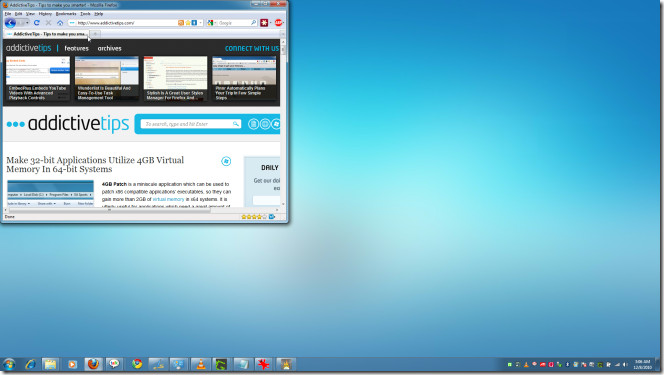The height and width of the screenshot is (375, 664).
Task: Click the volume speaker icon in the system tray
Action: [x=625, y=364]
